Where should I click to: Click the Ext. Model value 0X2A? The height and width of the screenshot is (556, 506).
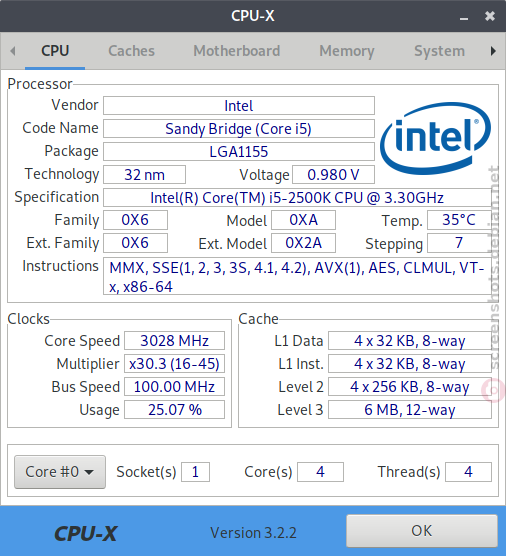pos(304,243)
